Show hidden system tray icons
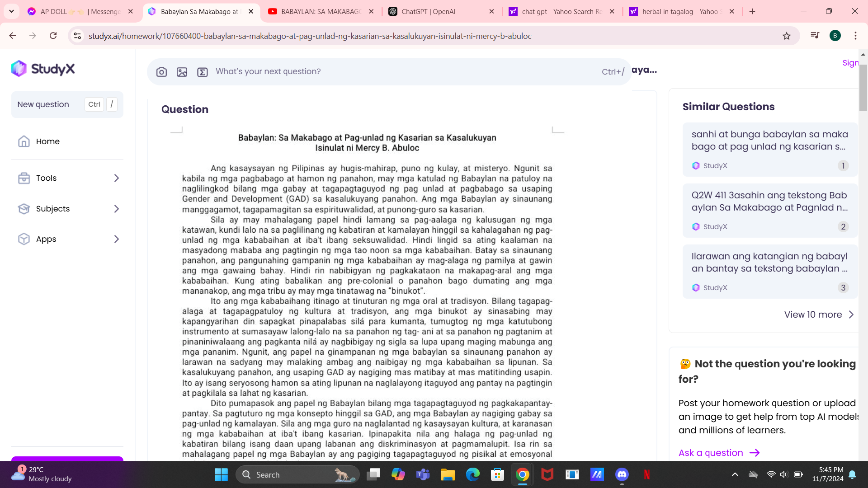 pyautogui.click(x=735, y=474)
